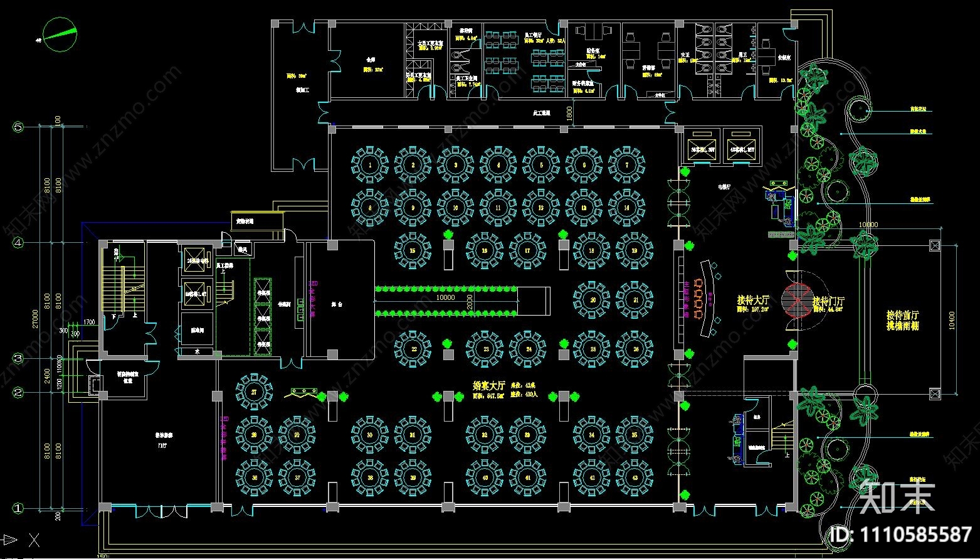
Task: Select grid axis bubble number 2
Action: tap(18, 393)
